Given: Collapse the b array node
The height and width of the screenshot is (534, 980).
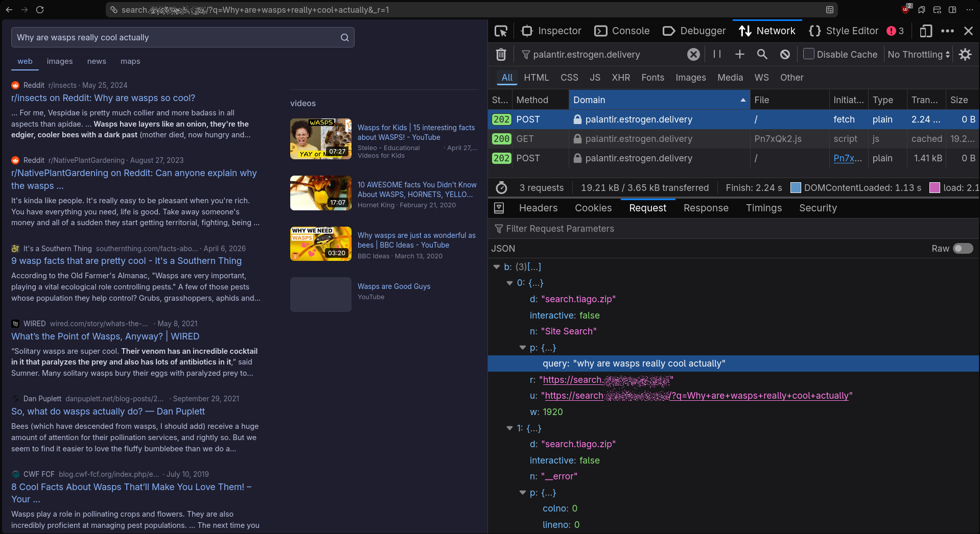Looking at the screenshot, I should tap(497, 267).
